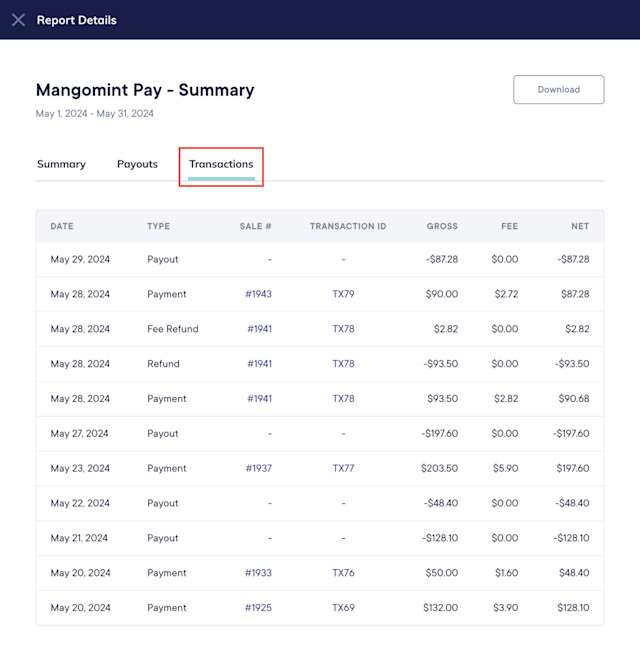
Task: Click the Fee Refund type cell
Action: 173,329
